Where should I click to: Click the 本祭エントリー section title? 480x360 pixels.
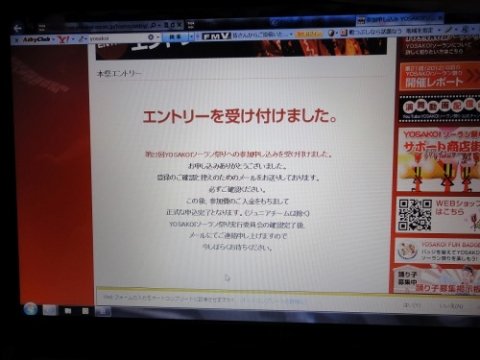(x=119, y=74)
